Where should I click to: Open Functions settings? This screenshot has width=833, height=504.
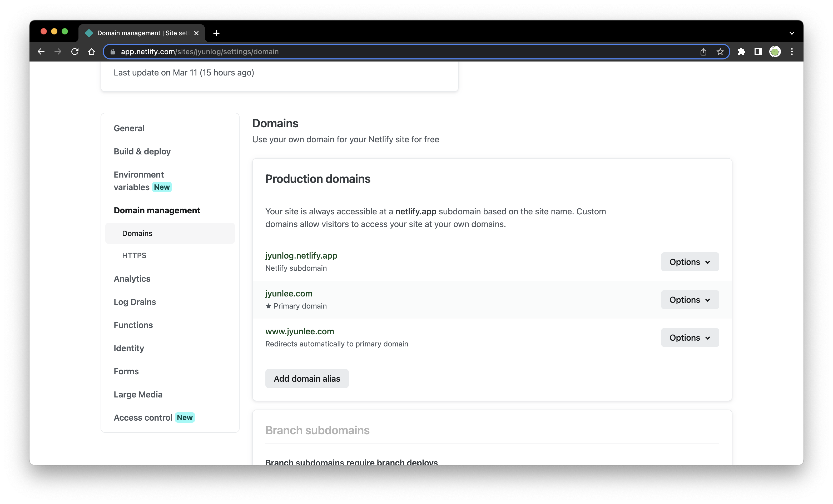[x=133, y=325]
